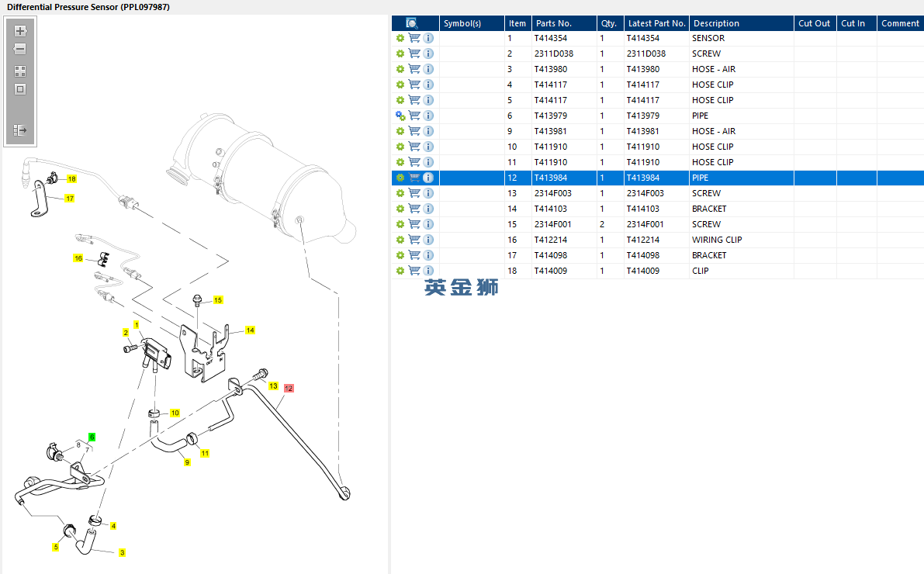Add PIPE T413979 to cart
This screenshot has width=924, height=574.
click(414, 116)
